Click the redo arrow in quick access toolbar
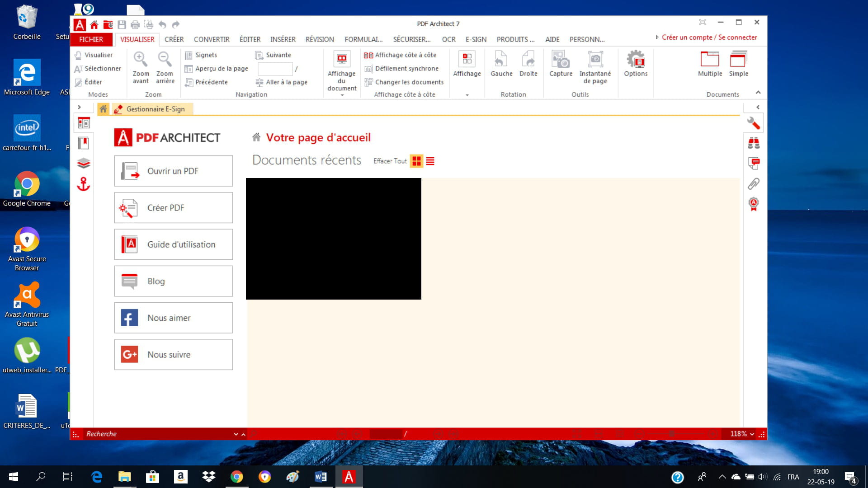 click(176, 24)
